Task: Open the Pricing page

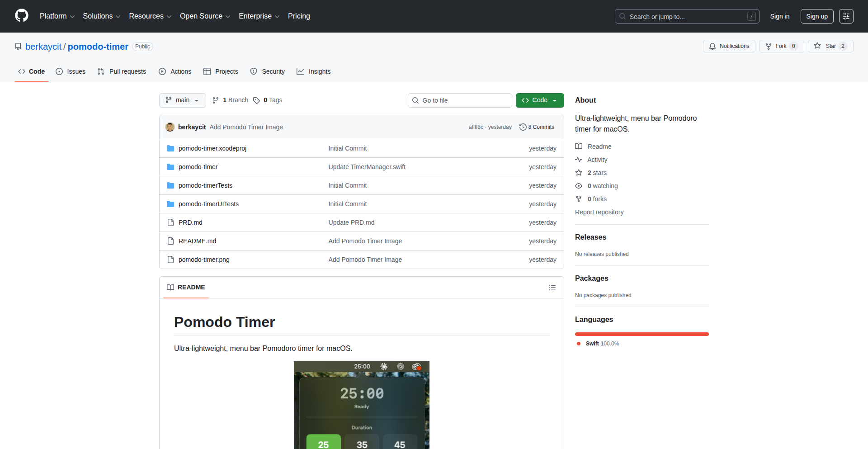Action: 299,16
